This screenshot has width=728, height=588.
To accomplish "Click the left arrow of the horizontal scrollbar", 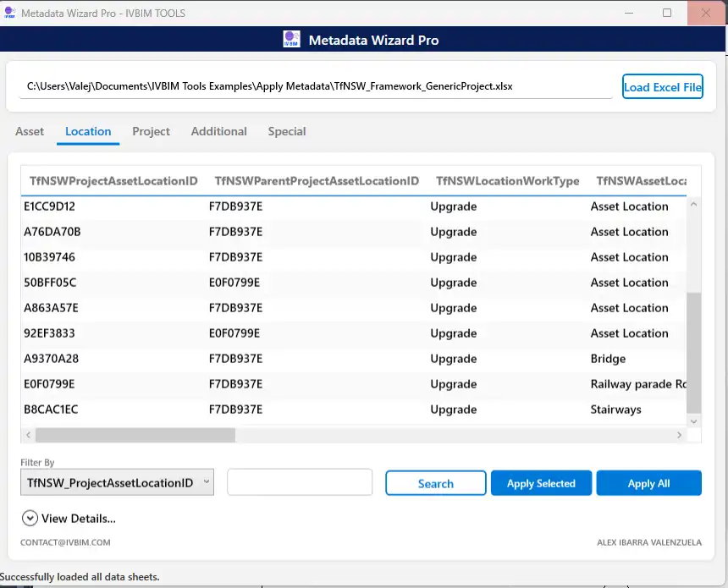I will [28, 434].
